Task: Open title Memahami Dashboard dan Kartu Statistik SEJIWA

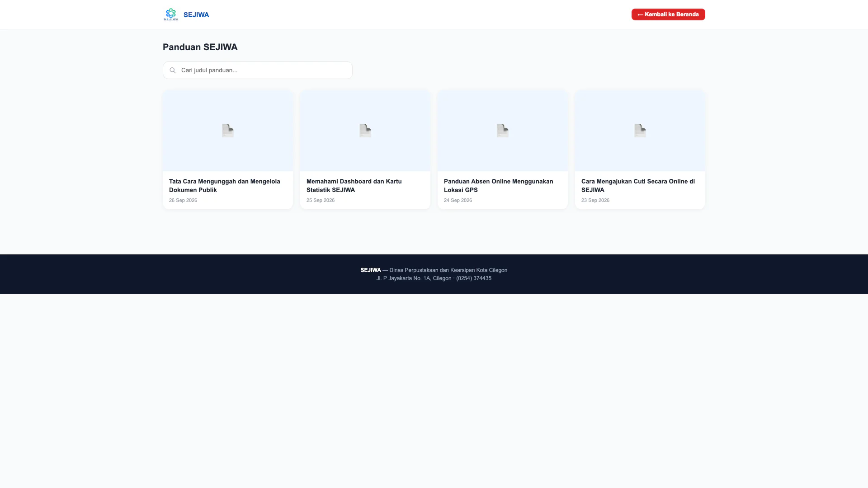Action: [354, 186]
